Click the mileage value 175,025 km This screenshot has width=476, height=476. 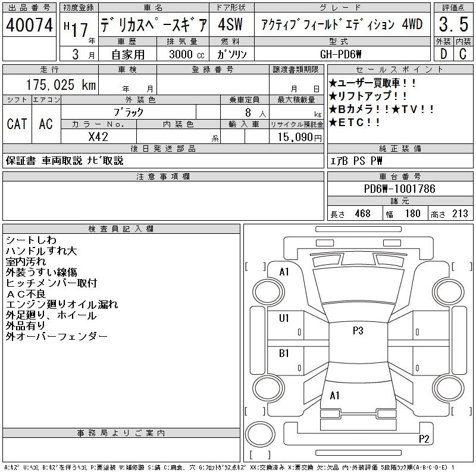click(x=61, y=85)
